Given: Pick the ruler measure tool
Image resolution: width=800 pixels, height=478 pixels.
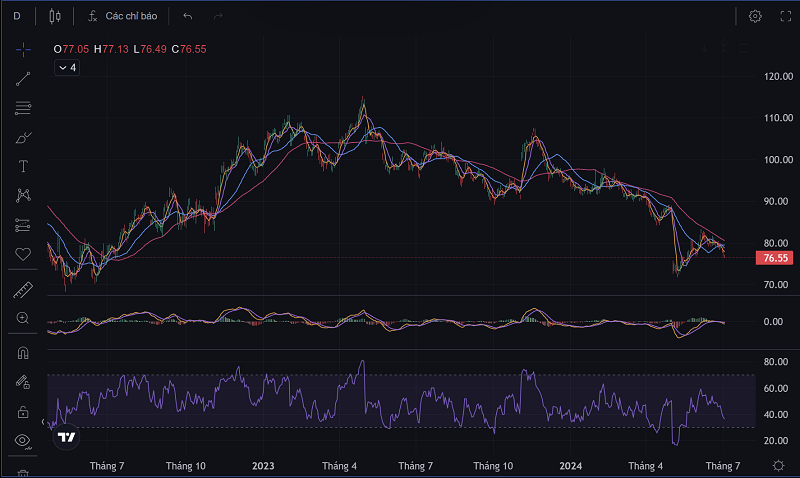Looking at the screenshot, I should click(x=23, y=290).
